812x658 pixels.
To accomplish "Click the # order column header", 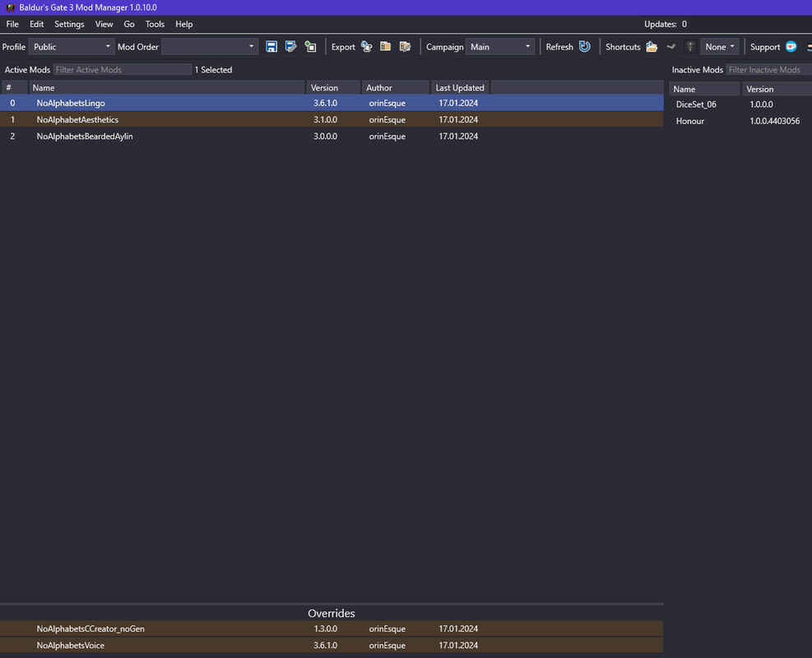I will 15,87.
